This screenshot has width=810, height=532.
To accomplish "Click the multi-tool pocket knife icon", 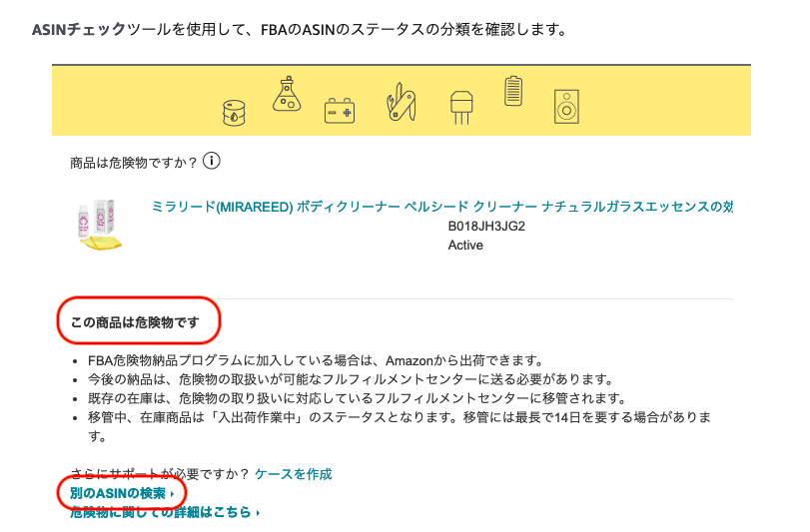I will (x=401, y=101).
